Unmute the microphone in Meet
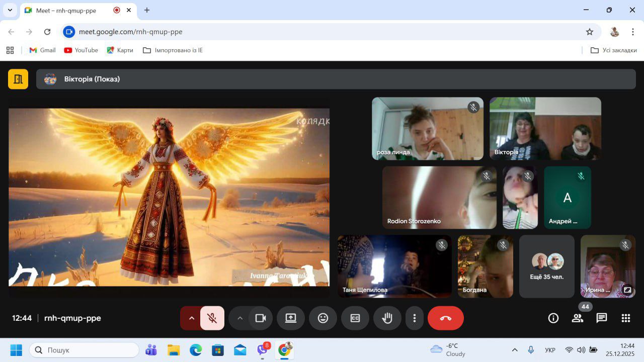 212,318
